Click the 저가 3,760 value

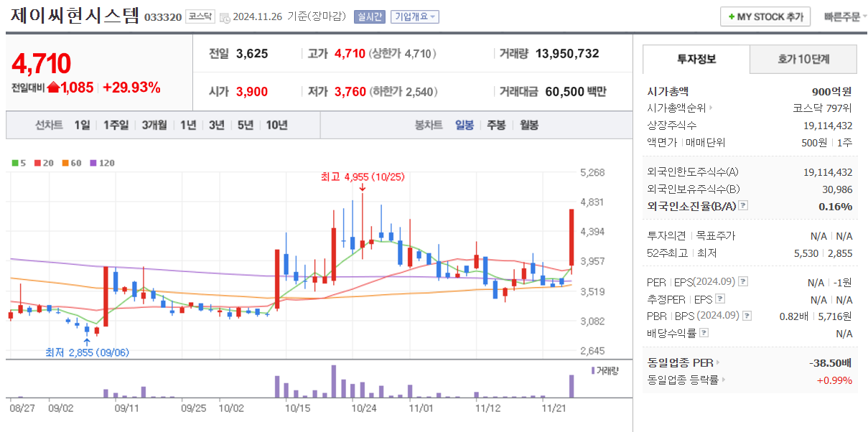tap(350, 91)
